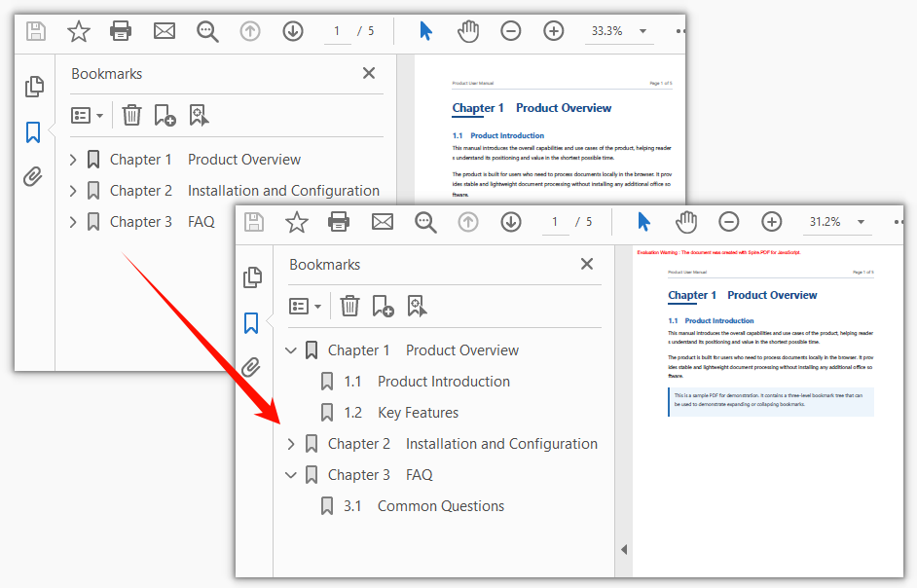Click the panel collapse triangle in front window
The height and width of the screenshot is (588, 917).
coord(624,549)
